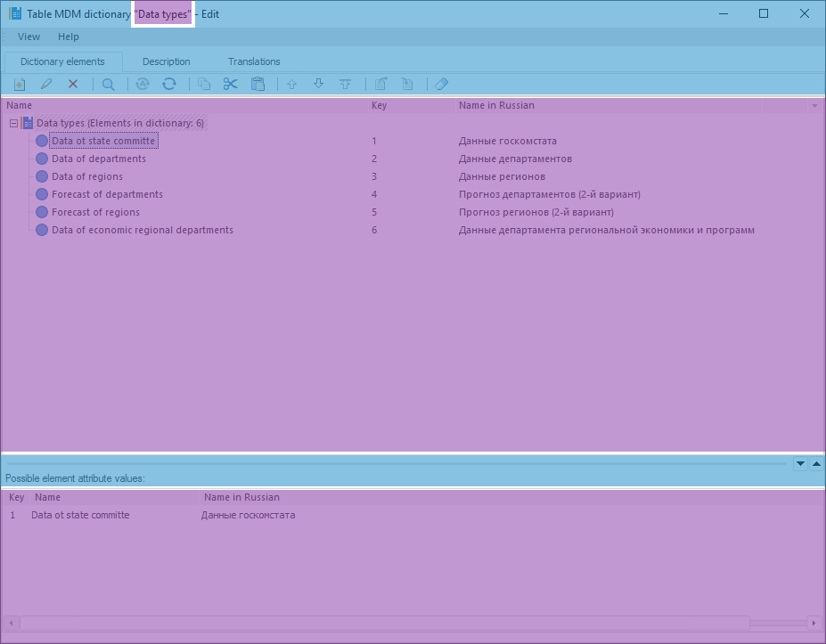Collapse lower panel using down arrow button
This screenshot has height=644, width=826.
[799, 464]
